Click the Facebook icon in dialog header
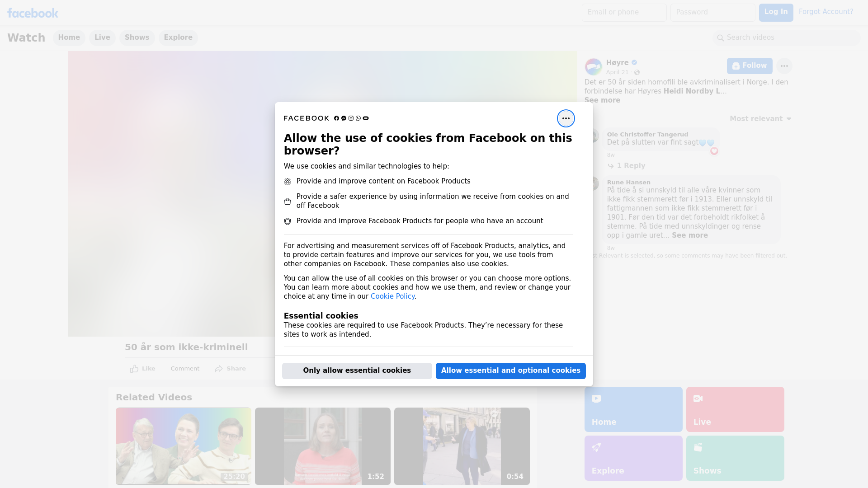 point(336,118)
